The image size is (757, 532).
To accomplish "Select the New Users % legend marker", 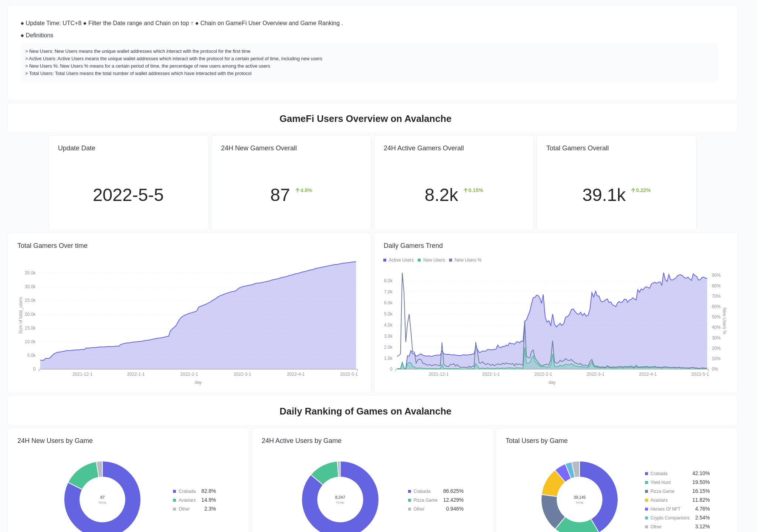I will pyautogui.click(x=450, y=260).
